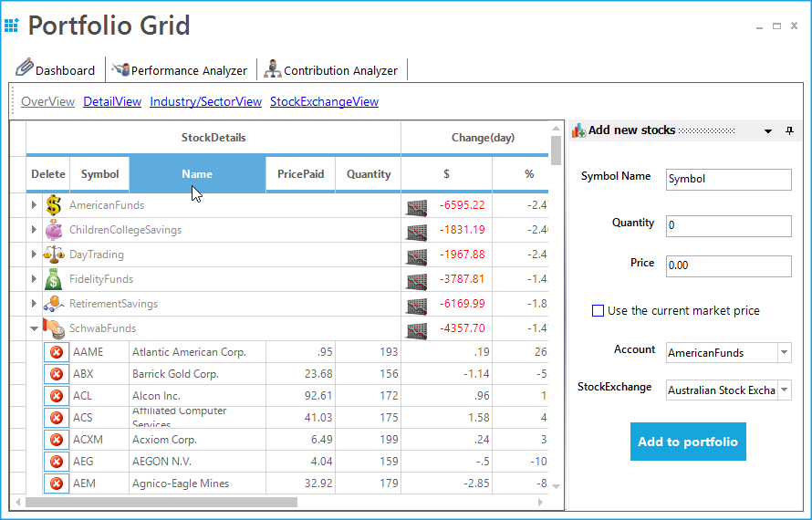Click the grid scroll down arrow
812x520 pixels.
557,486
